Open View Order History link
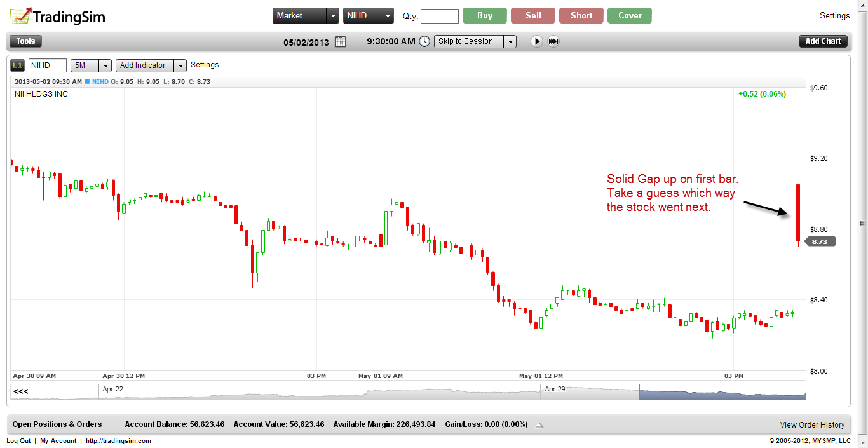The height and width of the screenshot is (448, 868). [x=812, y=425]
